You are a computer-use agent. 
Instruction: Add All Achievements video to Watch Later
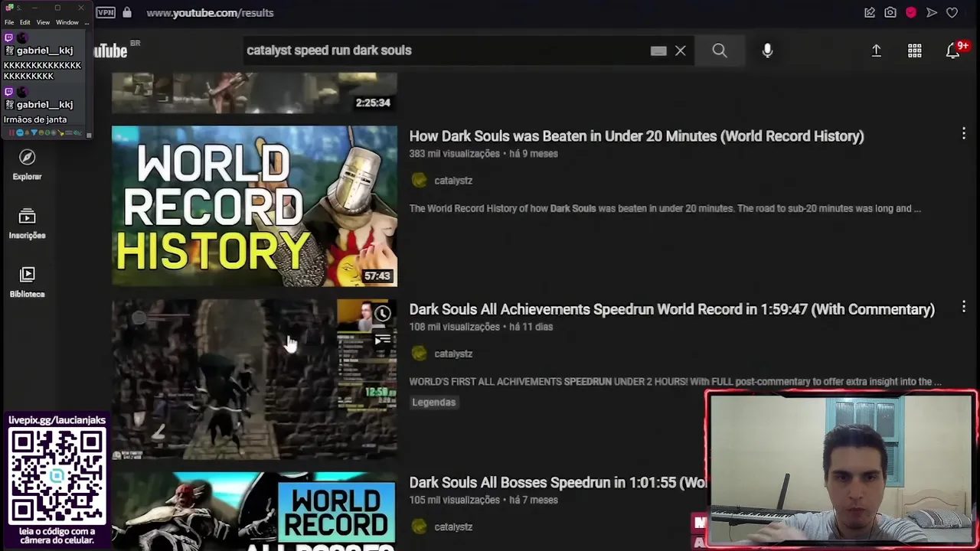point(383,313)
